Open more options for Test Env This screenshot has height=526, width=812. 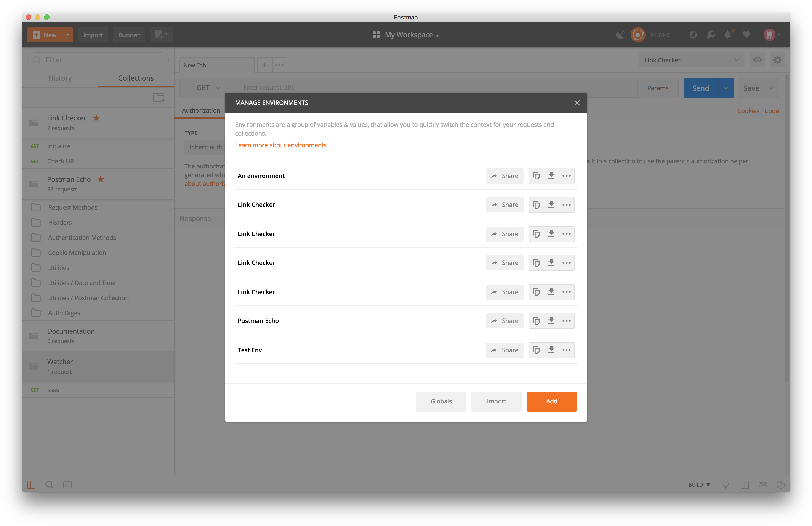pyautogui.click(x=566, y=350)
